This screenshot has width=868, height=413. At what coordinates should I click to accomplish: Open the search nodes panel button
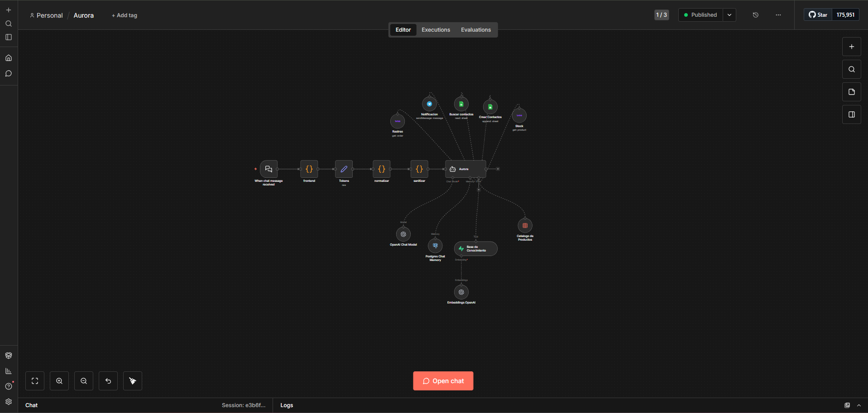point(851,69)
